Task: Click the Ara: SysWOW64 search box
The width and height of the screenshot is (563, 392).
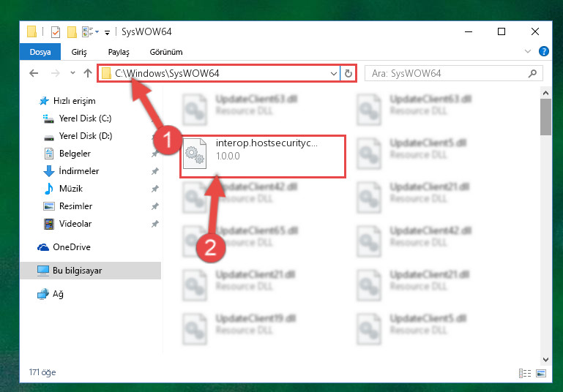Action: click(453, 74)
